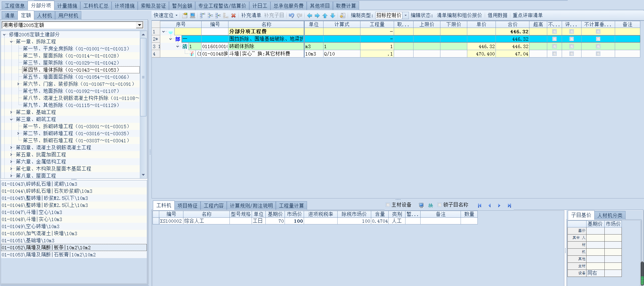The height and width of the screenshot is (286, 644).
Task: Open the 编制类型 招标控制价 dropdown
Action: tap(405, 15)
